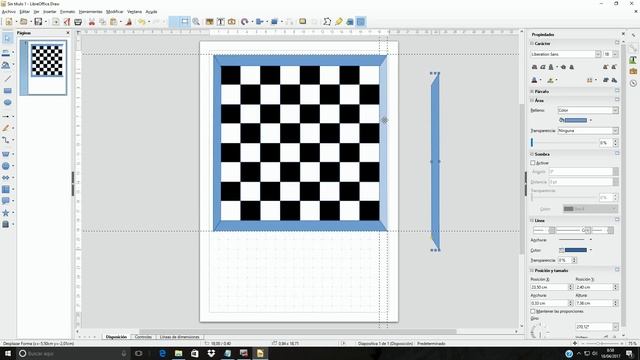Collapse the Sombra section
The height and width of the screenshot is (360, 640).
[532, 154]
